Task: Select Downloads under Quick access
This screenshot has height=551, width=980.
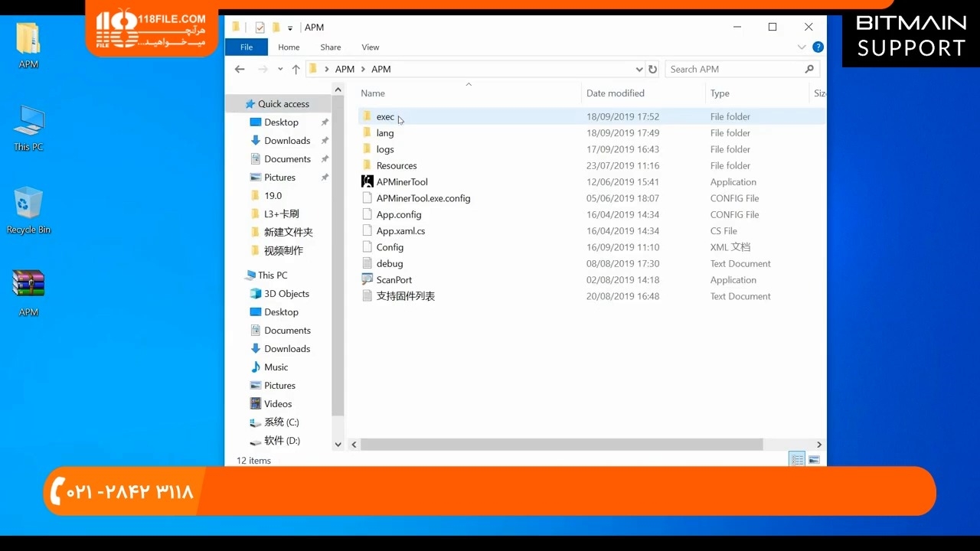Action: click(287, 141)
